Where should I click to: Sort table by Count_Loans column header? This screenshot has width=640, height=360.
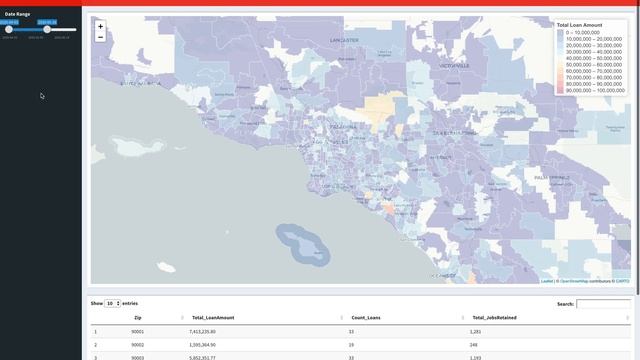[x=366, y=318]
